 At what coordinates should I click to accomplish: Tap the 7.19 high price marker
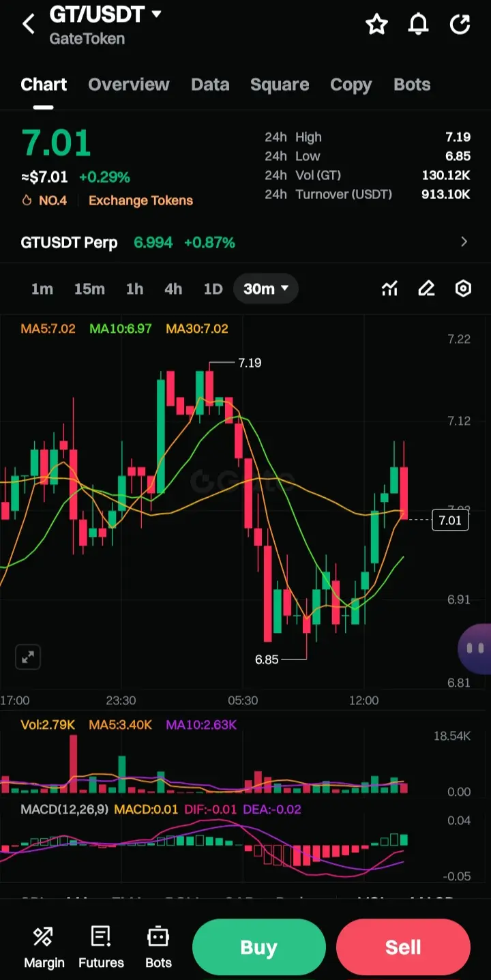point(250,363)
